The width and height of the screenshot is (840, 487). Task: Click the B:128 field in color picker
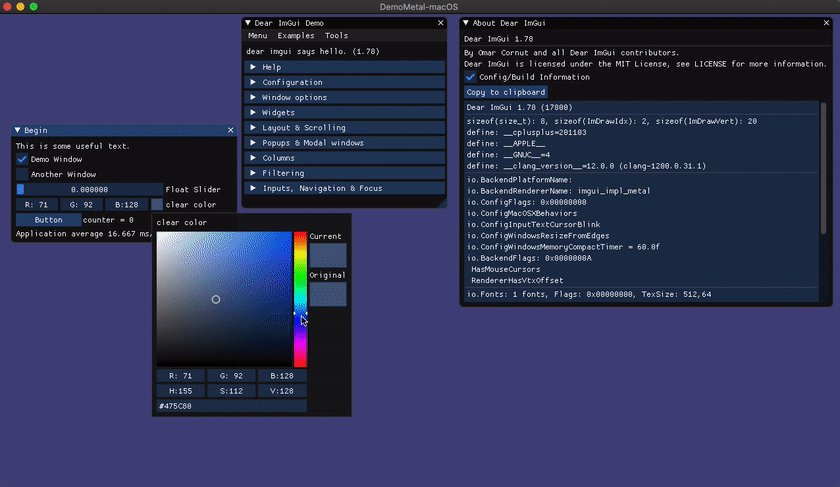282,376
